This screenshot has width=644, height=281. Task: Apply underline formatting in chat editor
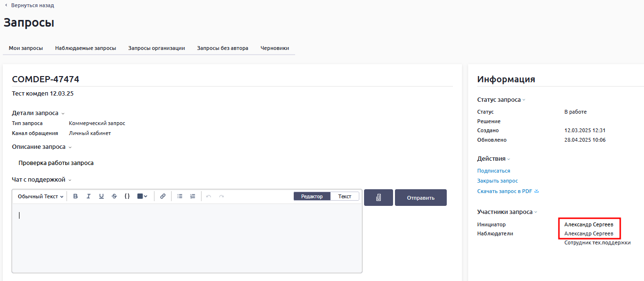(101, 196)
